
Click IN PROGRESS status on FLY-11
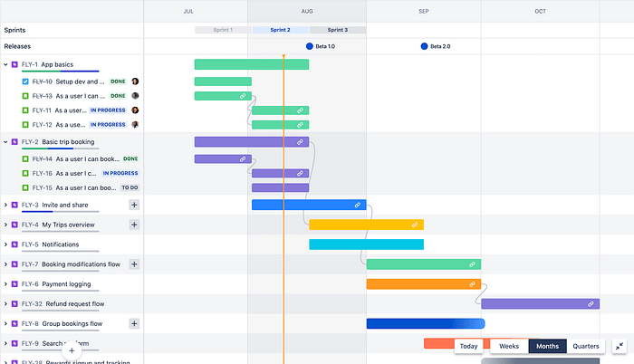[x=108, y=110]
